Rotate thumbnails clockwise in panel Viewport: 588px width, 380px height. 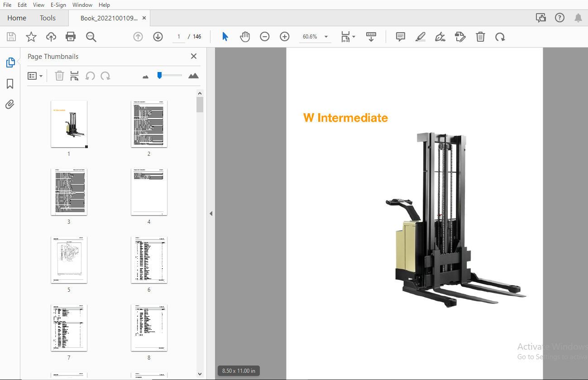pyautogui.click(x=105, y=76)
